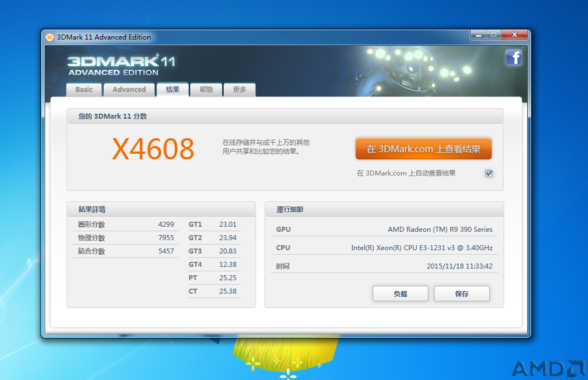Image resolution: width=588 pixels, height=380 pixels.
Task: Click the online storage description text
Action: click(x=266, y=147)
